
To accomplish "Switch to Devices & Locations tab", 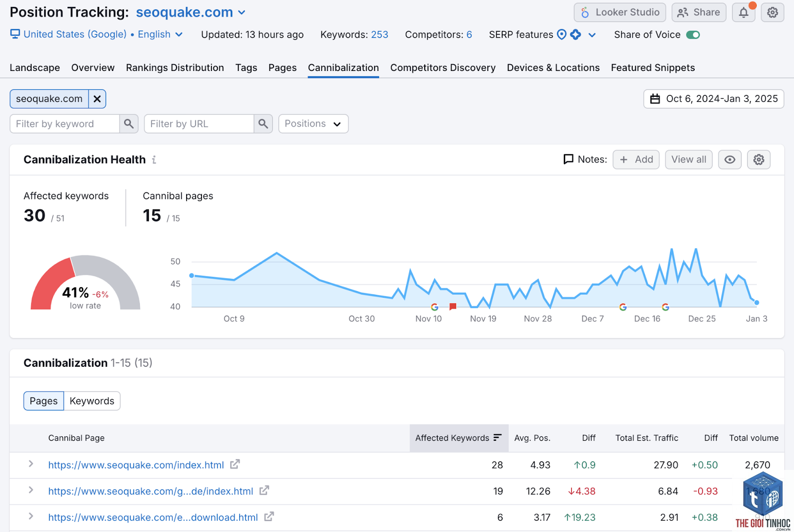I will pos(553,67).
